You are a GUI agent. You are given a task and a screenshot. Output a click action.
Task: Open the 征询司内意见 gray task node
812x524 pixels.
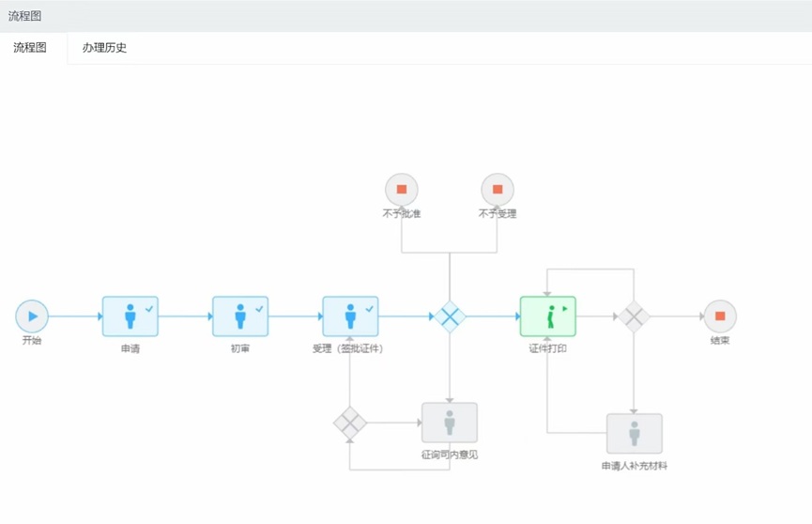click(x=450, y=423)
